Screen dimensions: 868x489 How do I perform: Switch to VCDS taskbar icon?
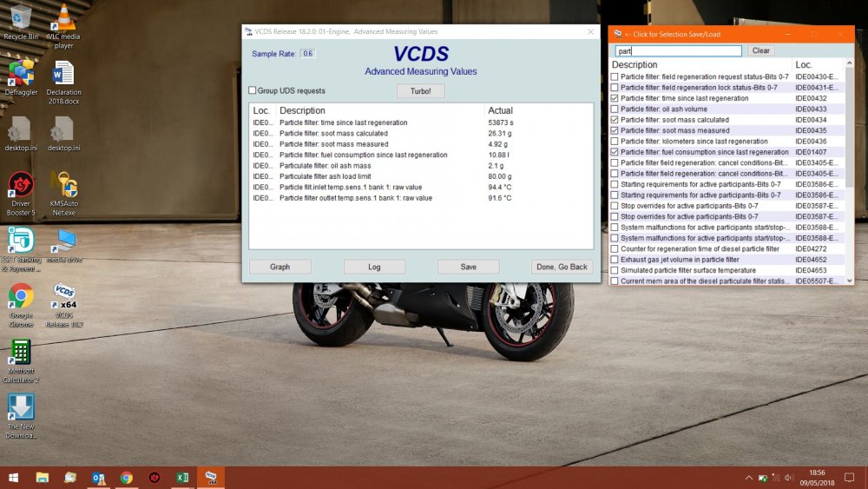tap(211, 478)
